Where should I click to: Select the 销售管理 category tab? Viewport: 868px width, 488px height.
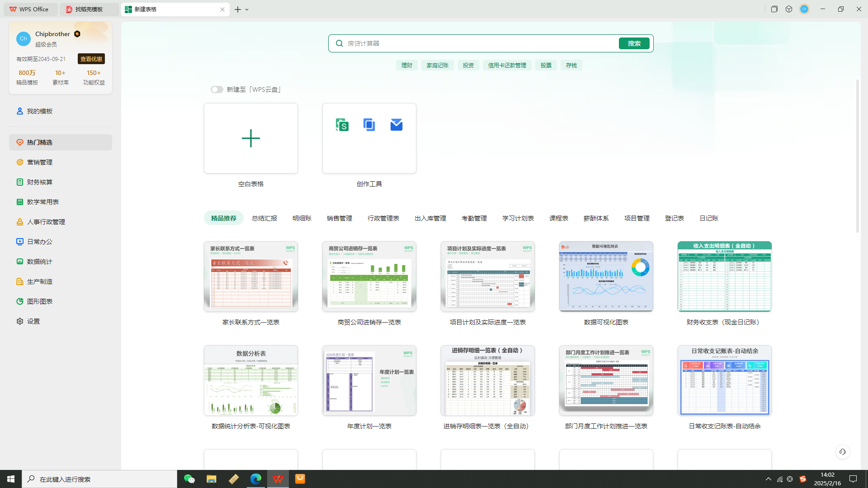pyautogui.click(x=340, y=218)
